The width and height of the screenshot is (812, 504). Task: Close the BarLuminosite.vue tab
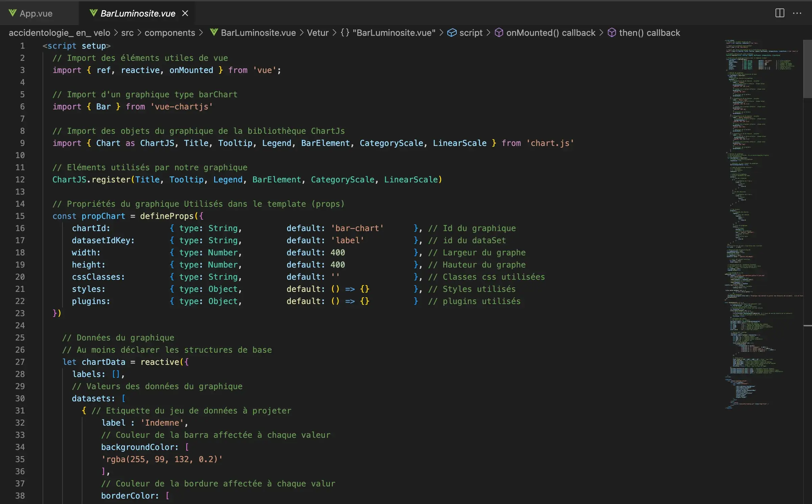(x=185, y=13)
